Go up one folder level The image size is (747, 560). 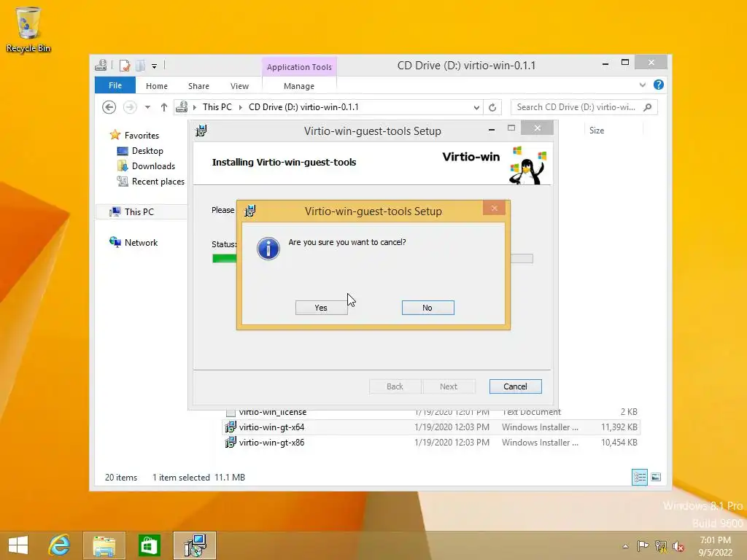pyautogui.click(x=164, y=107)
